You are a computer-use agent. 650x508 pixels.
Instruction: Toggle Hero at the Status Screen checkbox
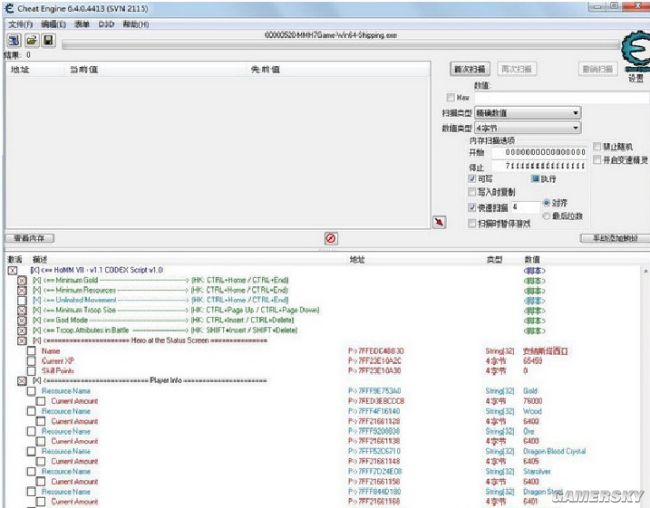click(22, 340)
